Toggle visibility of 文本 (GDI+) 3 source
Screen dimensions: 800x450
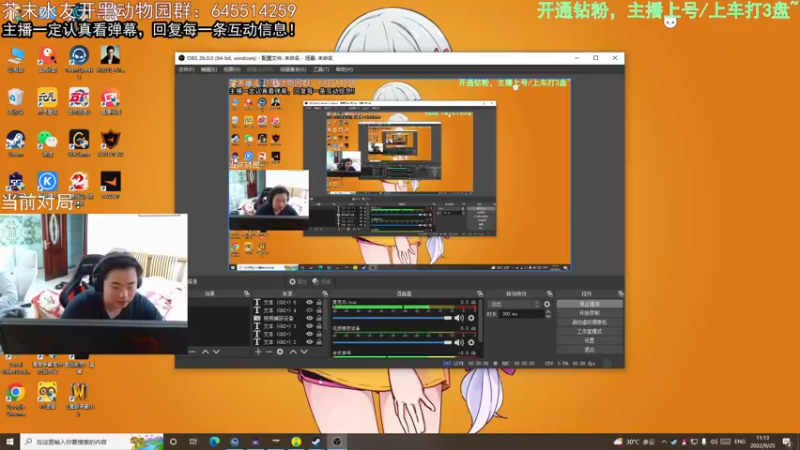tap(309, 326)
